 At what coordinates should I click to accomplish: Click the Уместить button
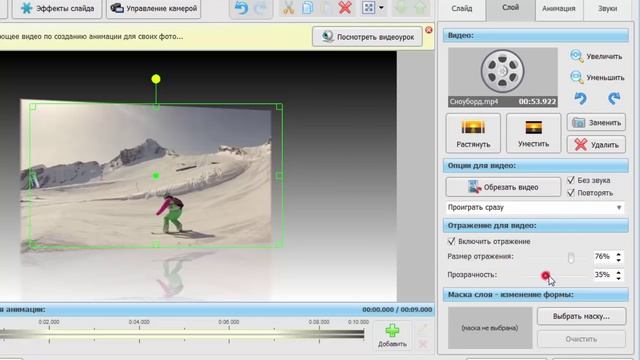533,133
